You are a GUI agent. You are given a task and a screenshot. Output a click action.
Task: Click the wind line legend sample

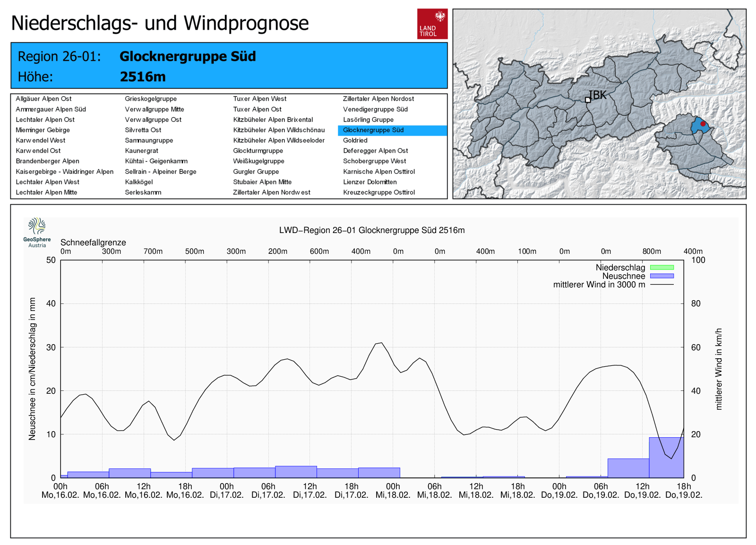point(662,285)
